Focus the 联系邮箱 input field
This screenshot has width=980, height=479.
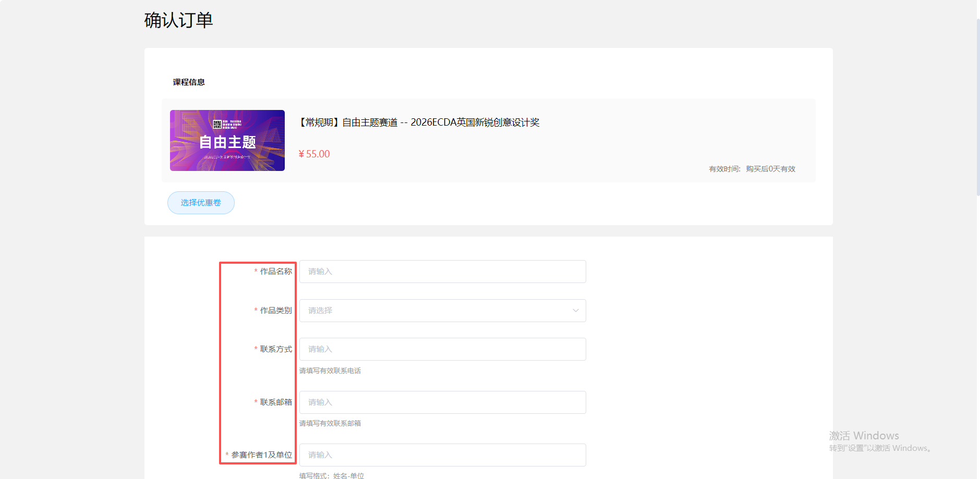tap(442, 402)
